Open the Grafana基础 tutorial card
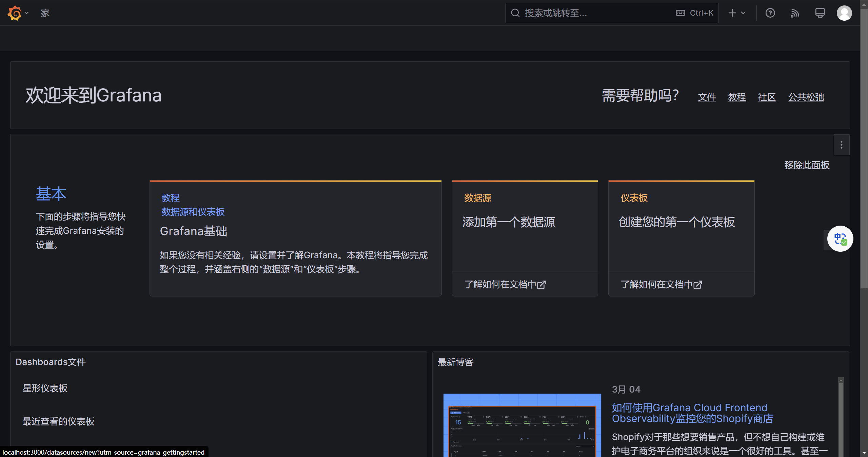 coord(295,239)
